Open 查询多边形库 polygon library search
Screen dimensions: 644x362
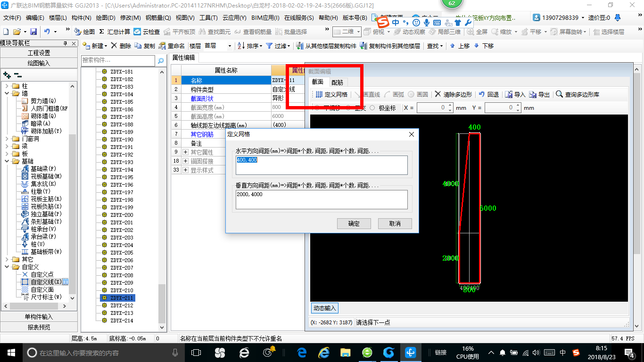pyautogui.click(x=578, y=94)
